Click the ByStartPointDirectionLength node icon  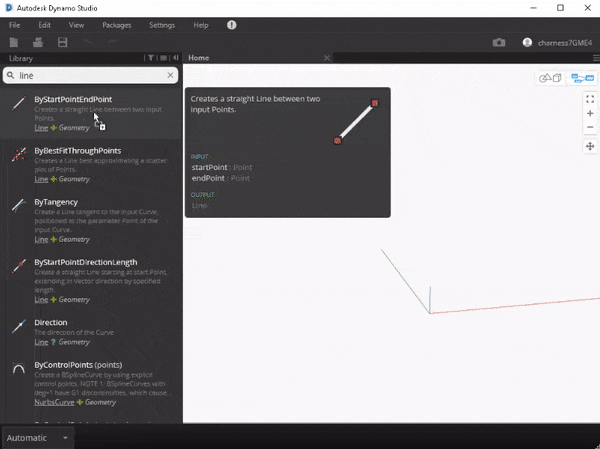(x=19, y=266)
